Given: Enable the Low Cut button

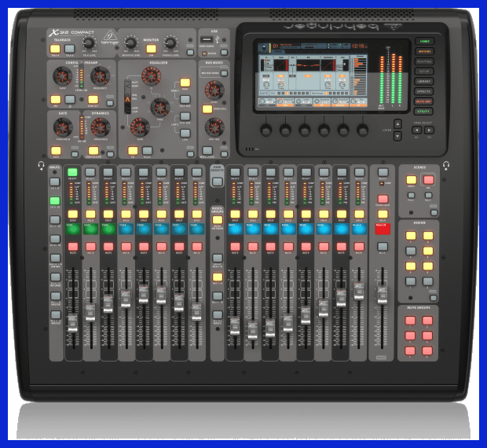Looking at the screenshot, I should pos(93,99).
